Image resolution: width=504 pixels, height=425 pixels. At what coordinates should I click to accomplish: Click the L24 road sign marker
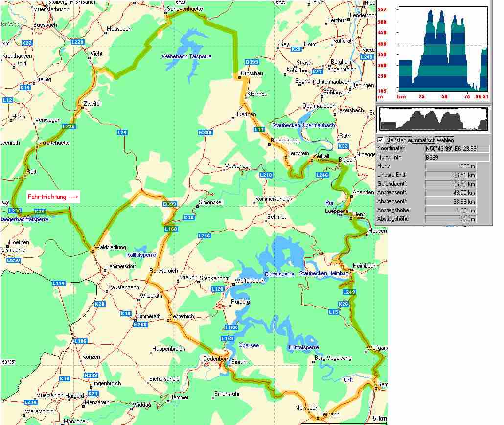coord(122,132)
